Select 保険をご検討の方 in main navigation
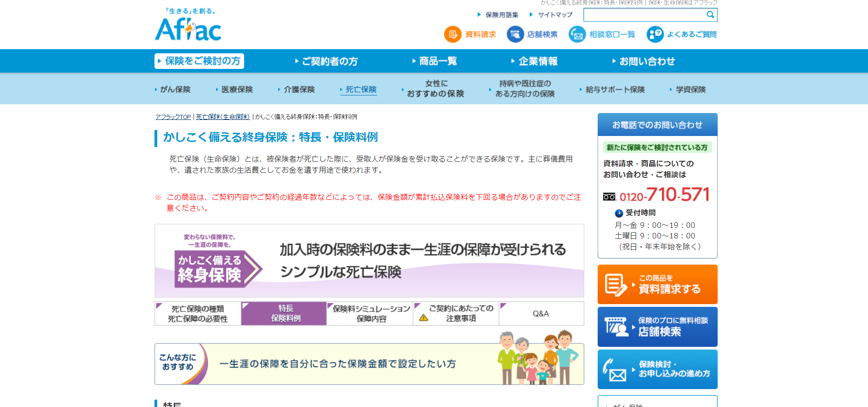 tap(199, 61)
